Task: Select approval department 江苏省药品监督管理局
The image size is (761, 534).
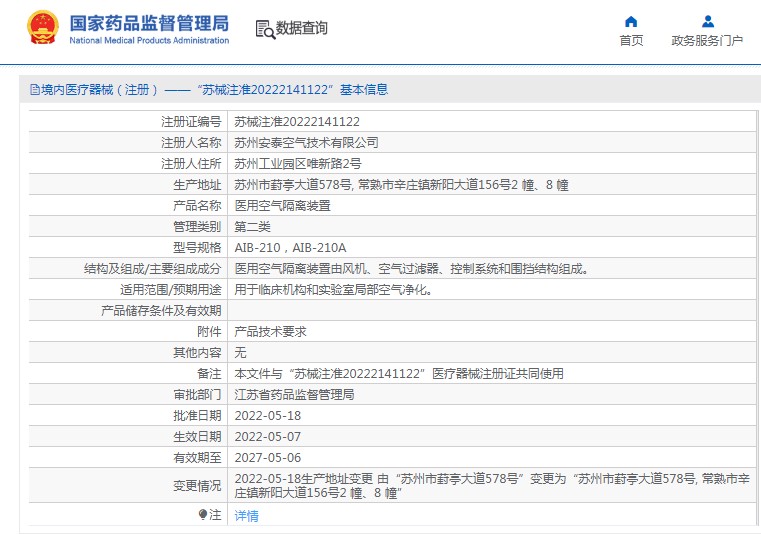Action: pos(294,394)
